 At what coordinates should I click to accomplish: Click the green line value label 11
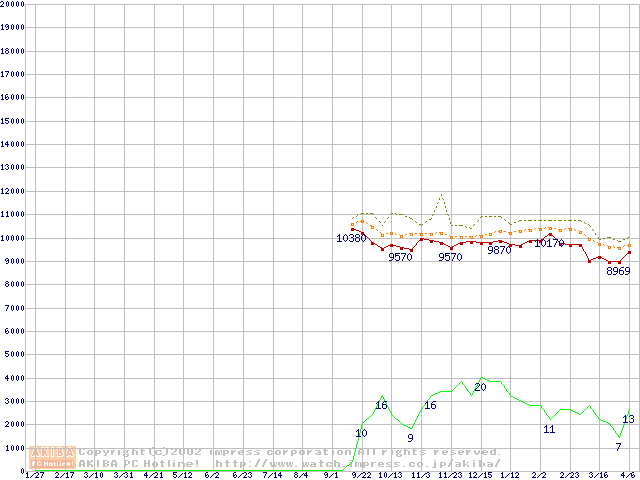pos(549,429)
